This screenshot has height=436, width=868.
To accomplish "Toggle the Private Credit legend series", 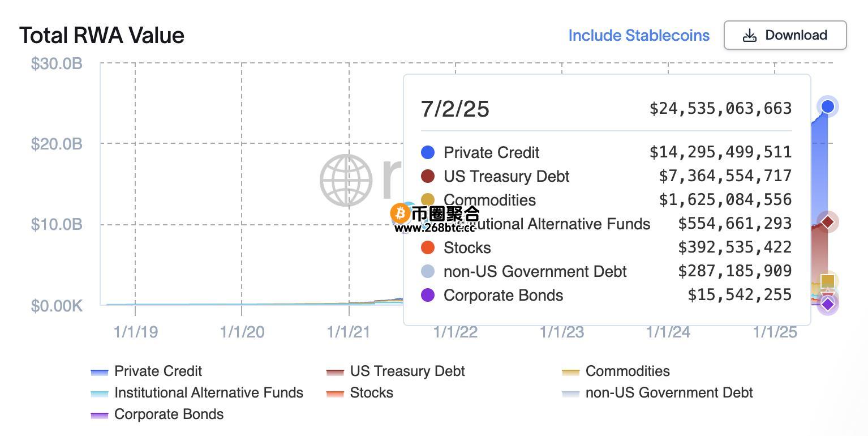I will click(x=147, y=371).
